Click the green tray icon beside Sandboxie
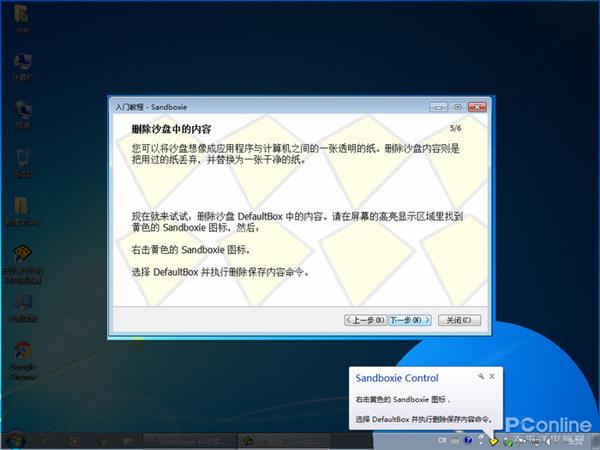 507,442
